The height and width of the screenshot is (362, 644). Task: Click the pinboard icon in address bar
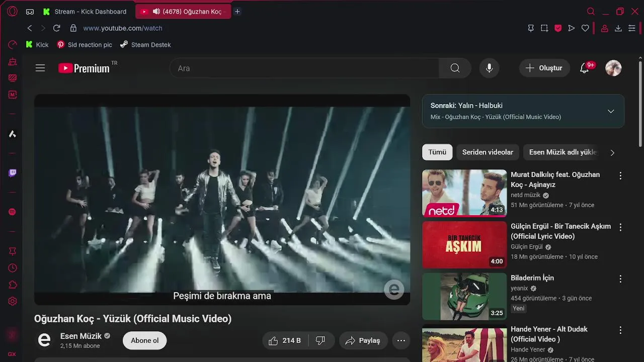coord(531,29)
